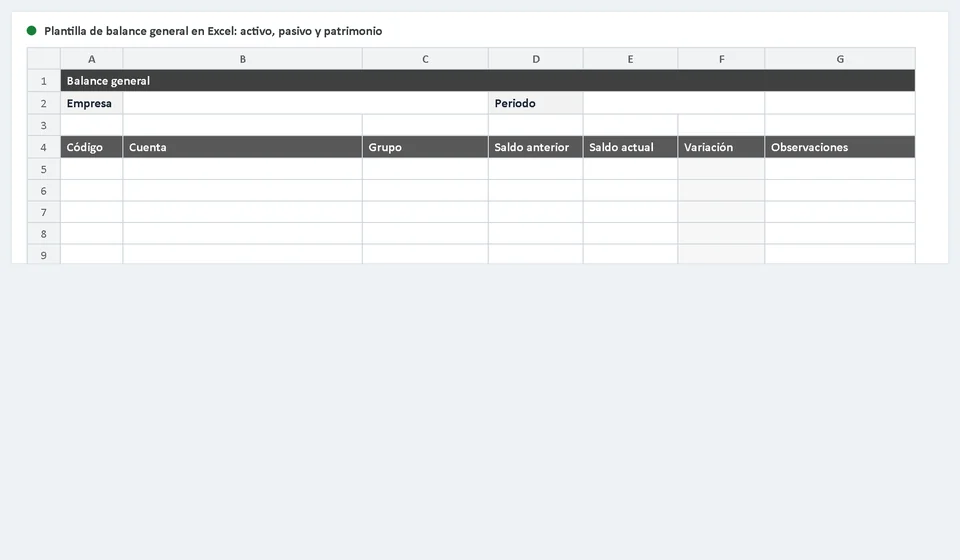Click the green dot beside the template title
The width and height of the screenshot is (960, 560).
(x=31, y=31)
